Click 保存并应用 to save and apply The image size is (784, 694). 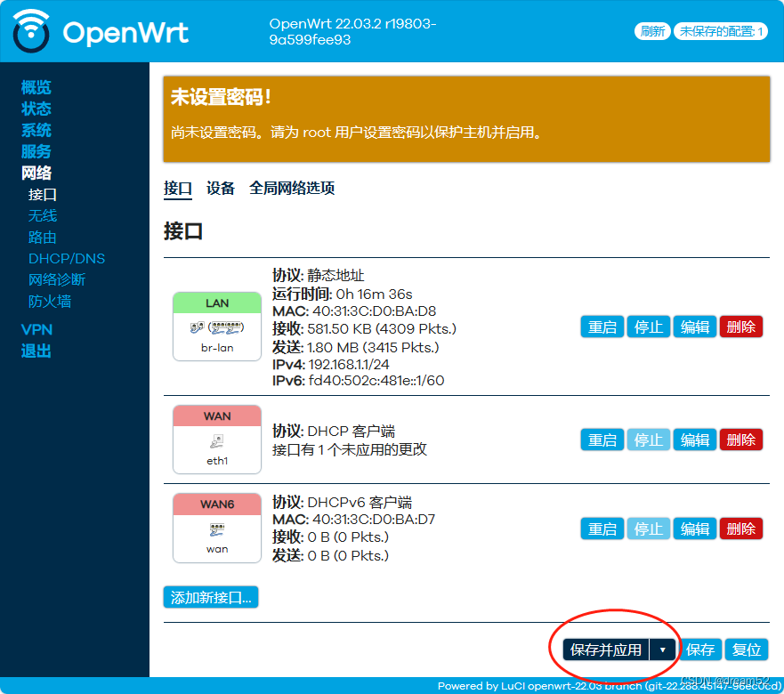click(x=606, y=650)
